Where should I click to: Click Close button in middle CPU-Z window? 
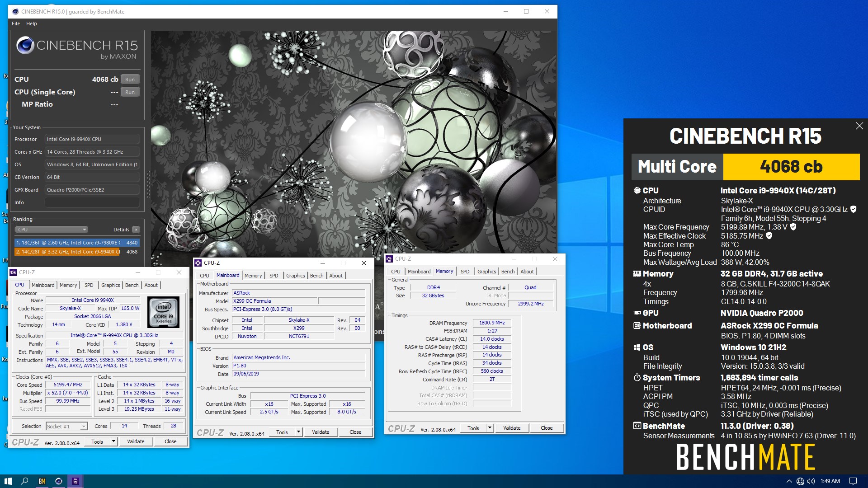[355, 432]
